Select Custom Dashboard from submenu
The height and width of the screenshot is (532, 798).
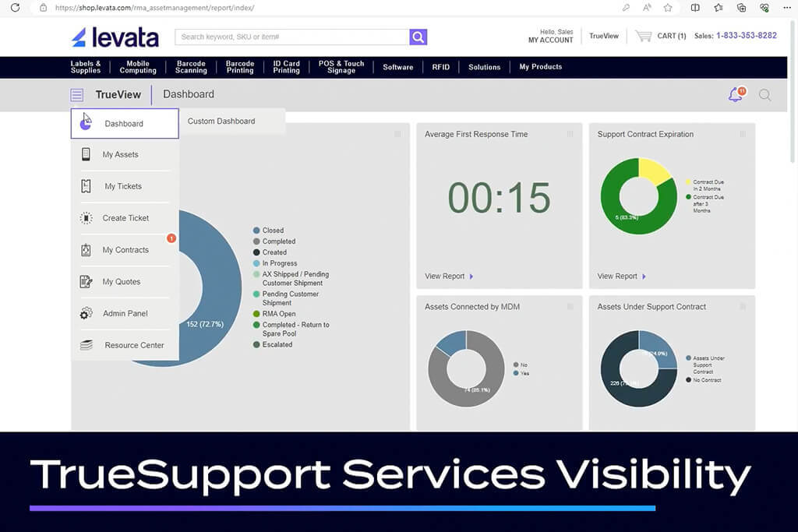click(221, 122)
